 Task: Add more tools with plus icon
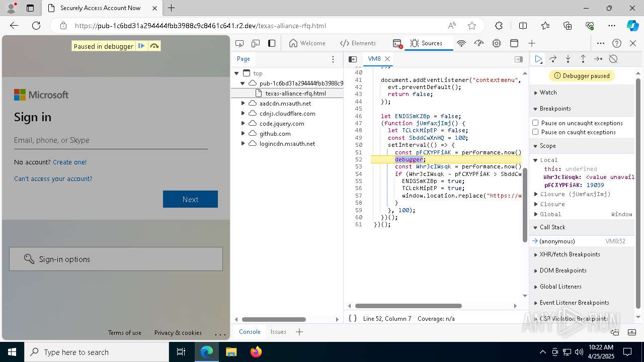[x=532, y=43]
